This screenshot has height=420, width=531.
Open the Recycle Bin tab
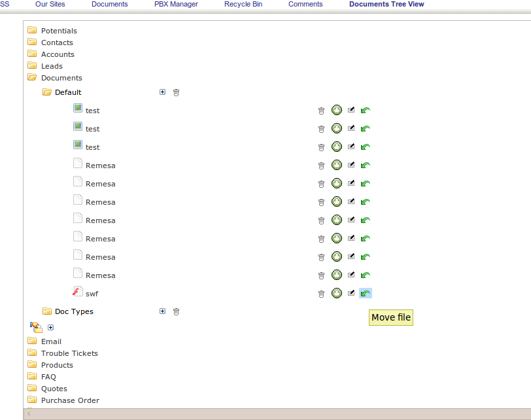pos(243,5)
